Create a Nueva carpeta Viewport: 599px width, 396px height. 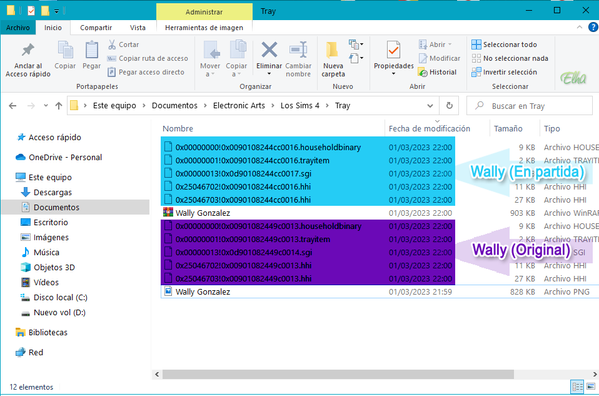(x=333, y=60)
